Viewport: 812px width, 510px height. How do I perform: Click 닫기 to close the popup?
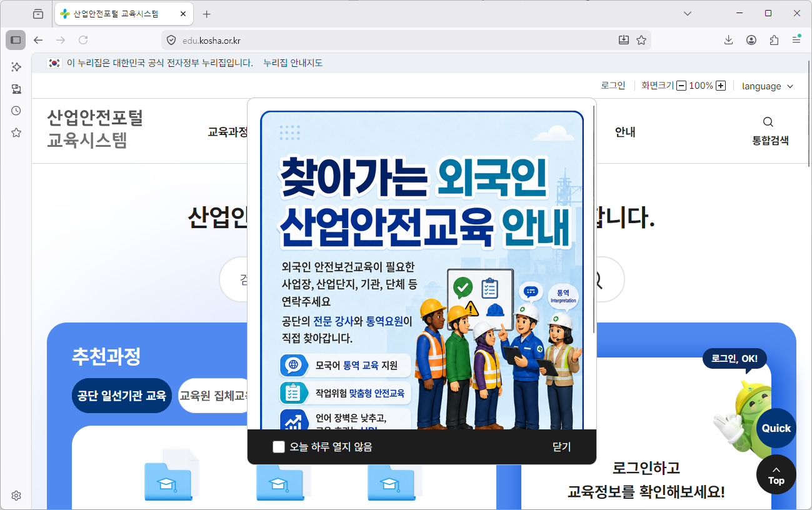pyautogui.click(x=561, y=447)
